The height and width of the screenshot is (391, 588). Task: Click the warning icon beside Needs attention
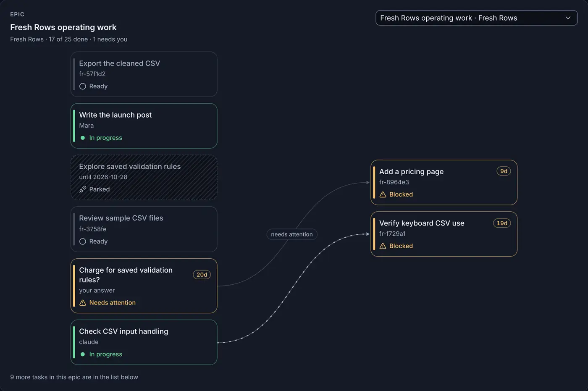[x=83, y=303]
